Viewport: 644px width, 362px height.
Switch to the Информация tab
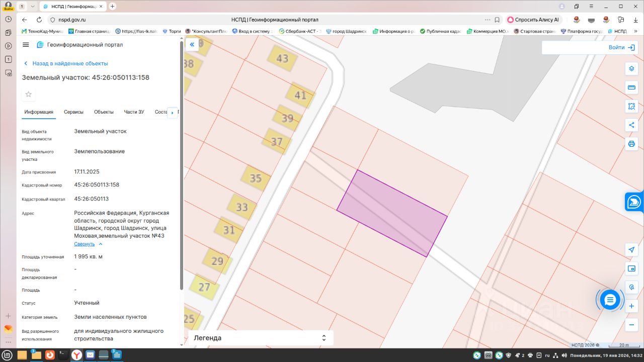(x=39, y=112)
